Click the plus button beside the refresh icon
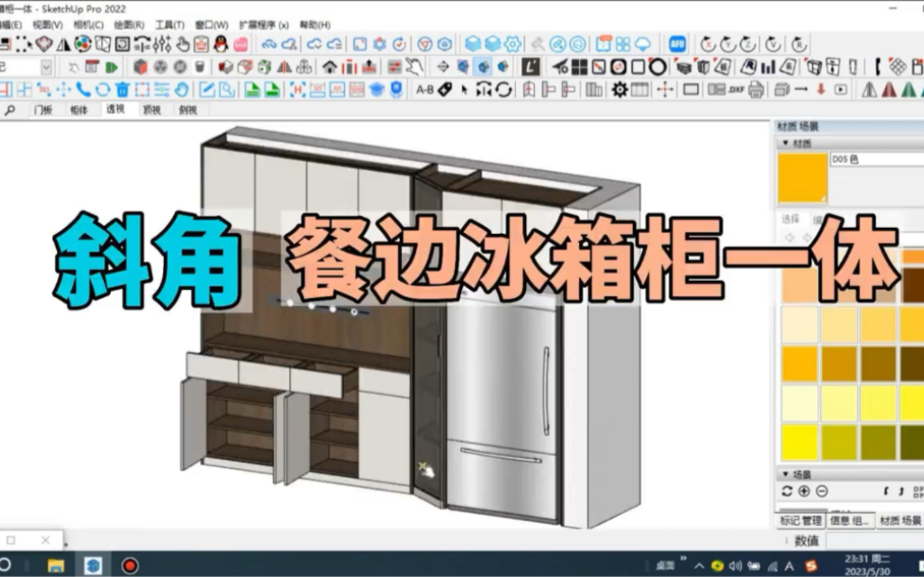Viewport: 924px width, 577px height. coord(803,490)
